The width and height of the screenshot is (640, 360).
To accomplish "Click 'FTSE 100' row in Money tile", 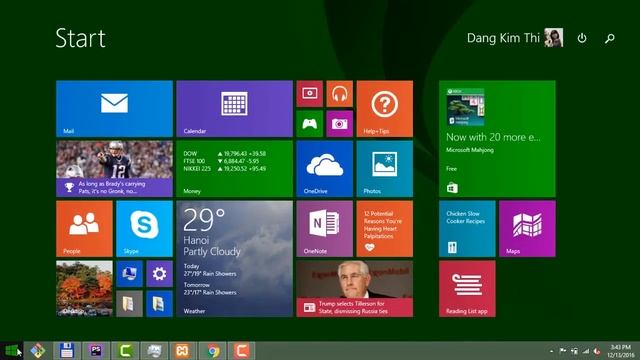I will click(221, 161).
